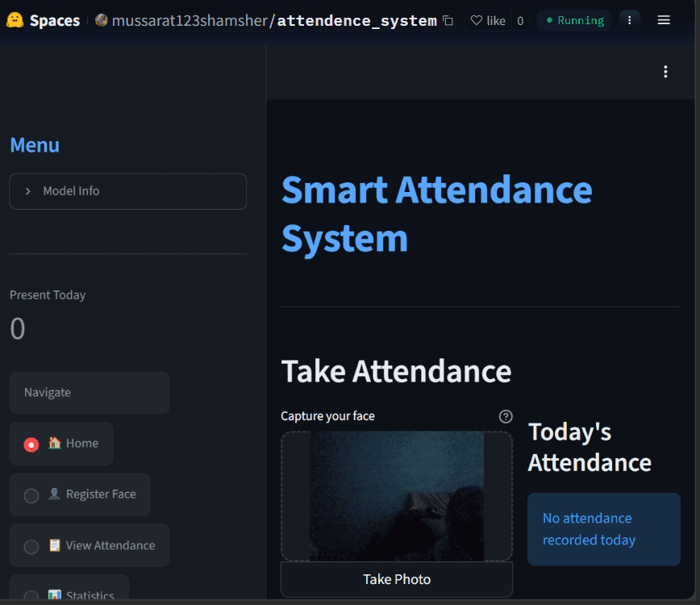
Task: Select the View Attendance radio option
Action: (31, 546)
